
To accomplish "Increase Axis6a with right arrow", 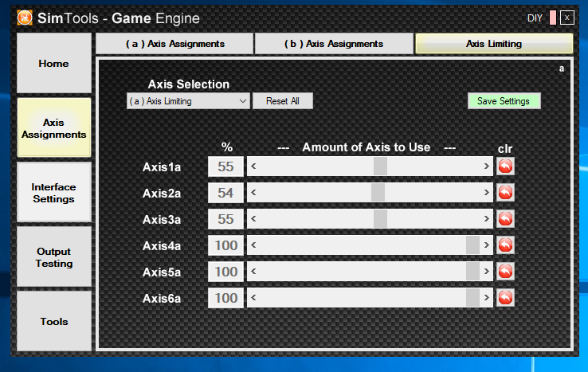I will coord(486,297).
